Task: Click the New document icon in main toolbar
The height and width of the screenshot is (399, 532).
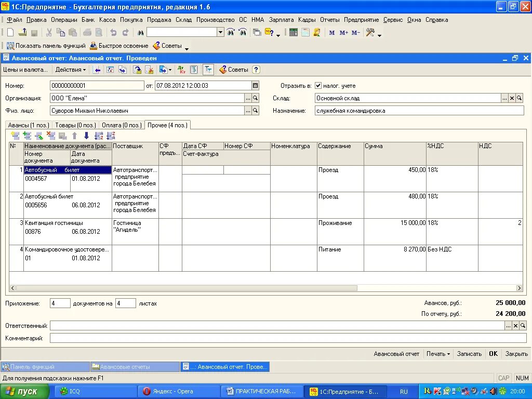Action: click(10, 33)
